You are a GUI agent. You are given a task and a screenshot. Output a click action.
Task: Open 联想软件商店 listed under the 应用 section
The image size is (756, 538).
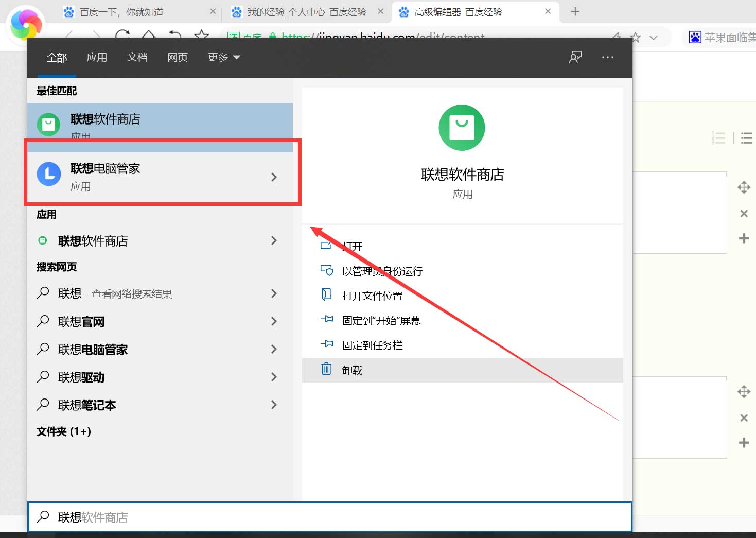(x=160, y=240)
